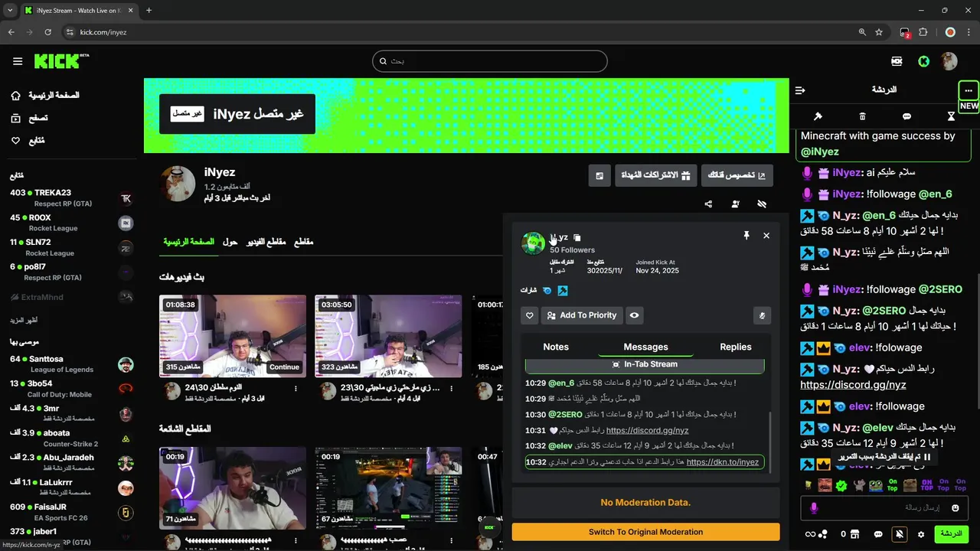This screenshot has height=551, width=980.
Task: Click the heart favorite button in user card
Action: [x=530, y=315]
